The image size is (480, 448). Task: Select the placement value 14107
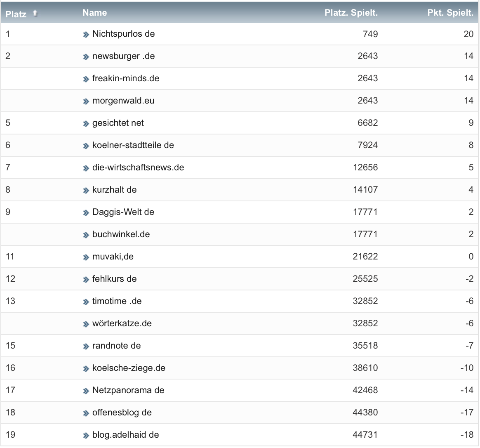coord(365,189)
